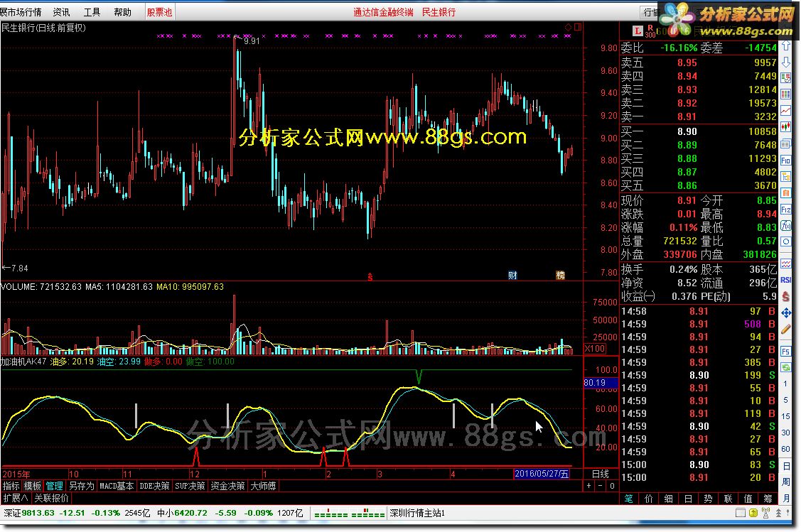Click the 另存为 save-as button
The width and height of the screenshot is (801, 532).
tap(82, 486)
